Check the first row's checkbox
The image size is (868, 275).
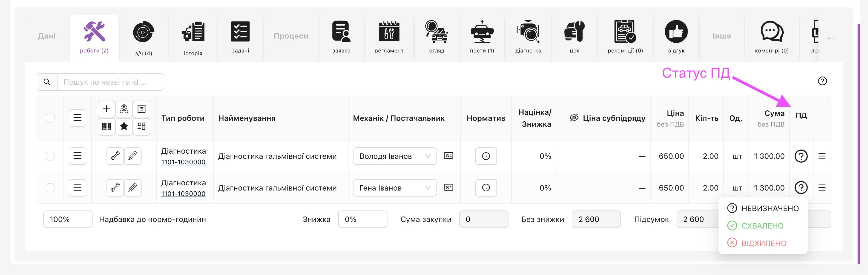(50, 156)
